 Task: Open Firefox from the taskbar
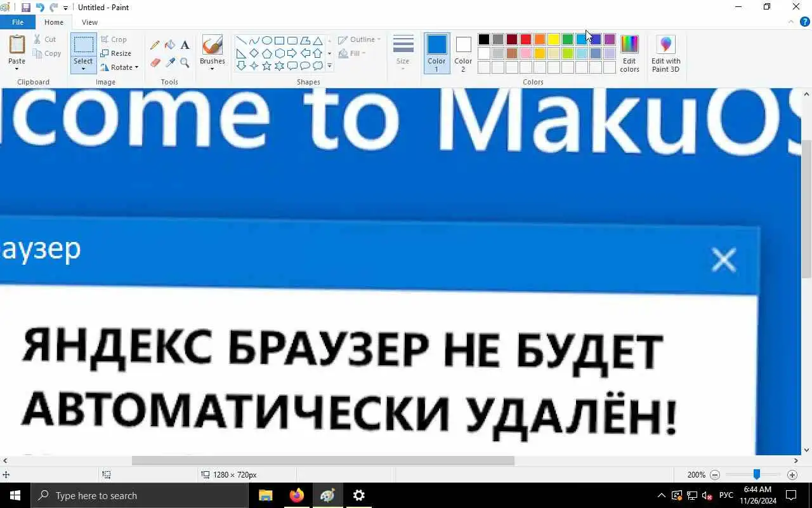click(297, 495)
